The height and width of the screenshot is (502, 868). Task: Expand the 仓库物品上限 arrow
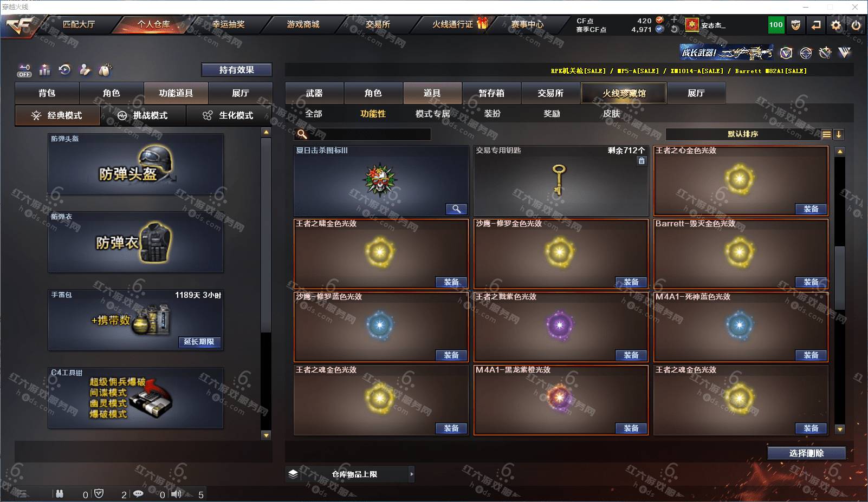coord(412,474)
